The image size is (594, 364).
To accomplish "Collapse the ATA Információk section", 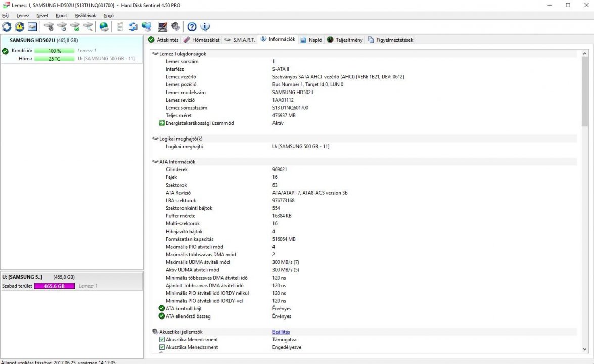I will point(155,162).
